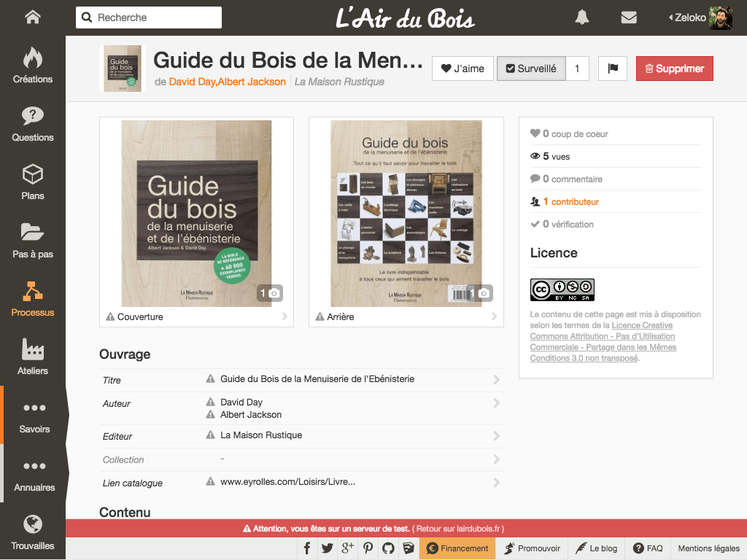This screenshot has width=747, height=560.
Task: Open the Couverture book cover thumbnail
Action: coord(196,214)
